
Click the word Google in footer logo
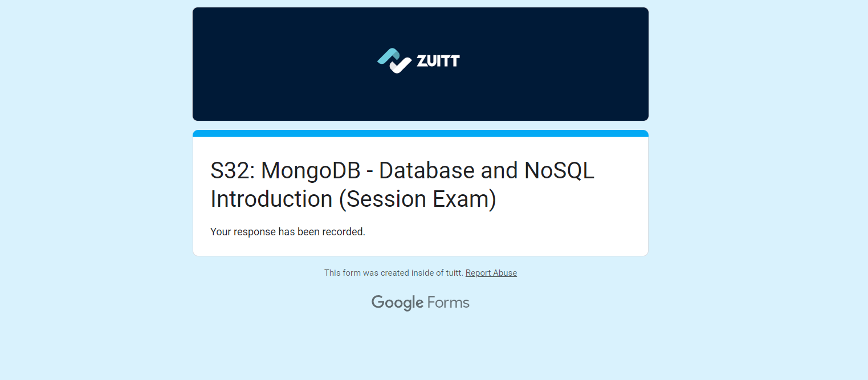pos(397,303)
